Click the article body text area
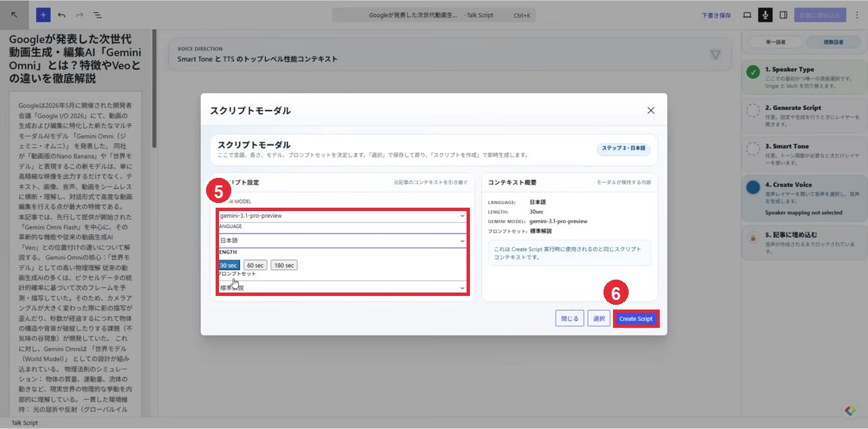Screen dimensions: 868x429 75,258
